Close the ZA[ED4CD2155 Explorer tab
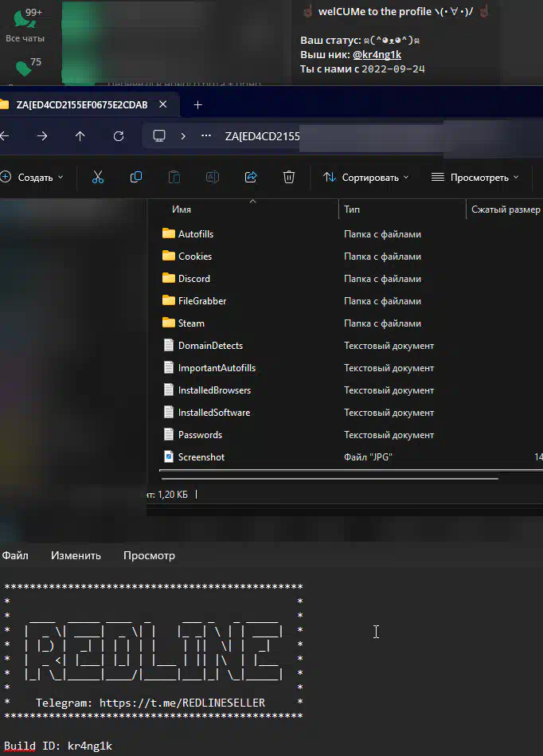The image size is (543, 756). coord(163,104)
